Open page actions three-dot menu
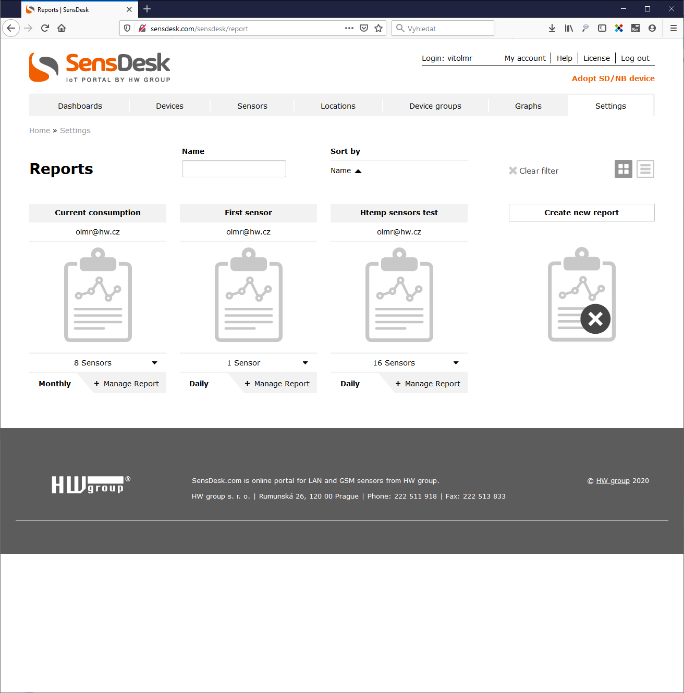The image size is (684, 693). point(349,28)
